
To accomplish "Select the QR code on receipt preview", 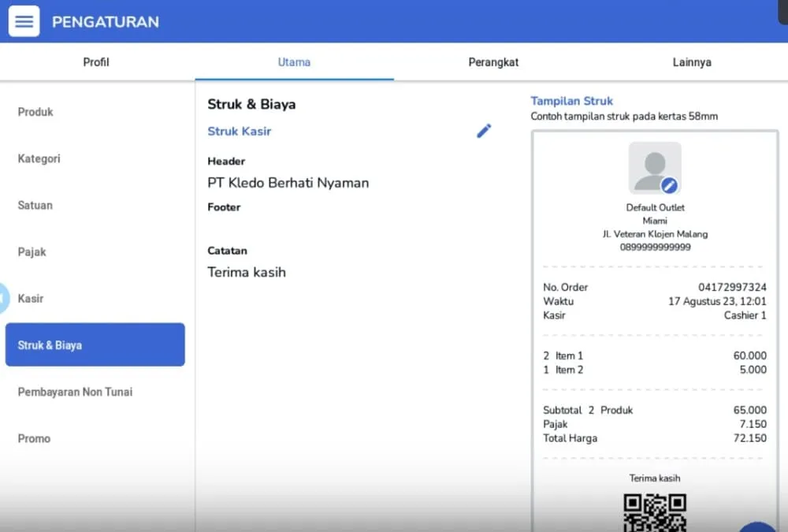I will [655, 512].
